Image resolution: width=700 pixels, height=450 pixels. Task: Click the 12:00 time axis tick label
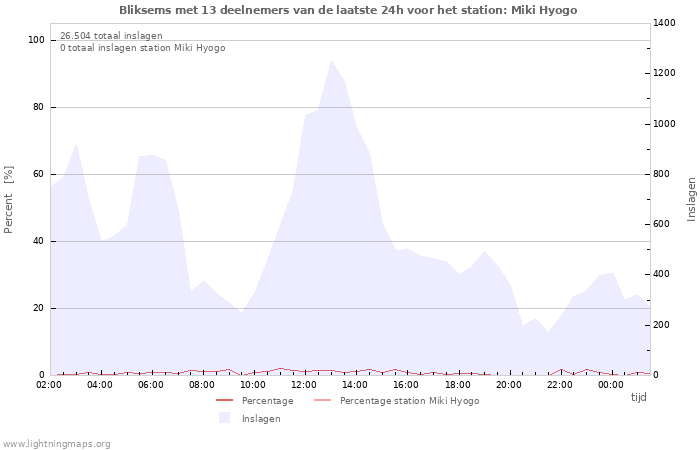304,385
